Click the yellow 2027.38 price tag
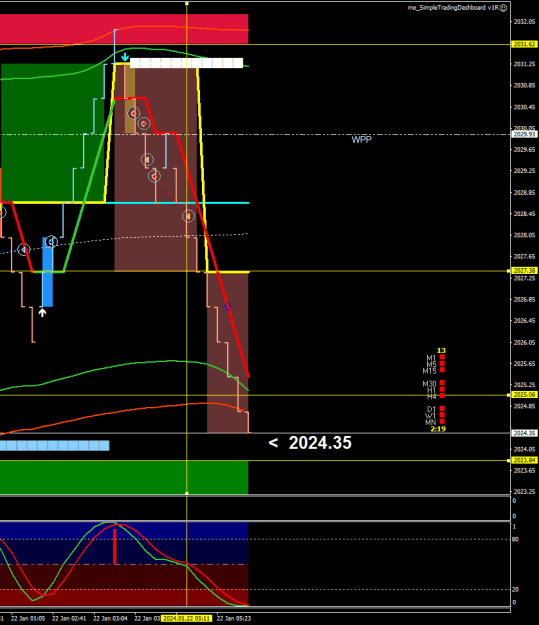Image resolution: width=539 pixels, height=625 pixels. [524, 271]
